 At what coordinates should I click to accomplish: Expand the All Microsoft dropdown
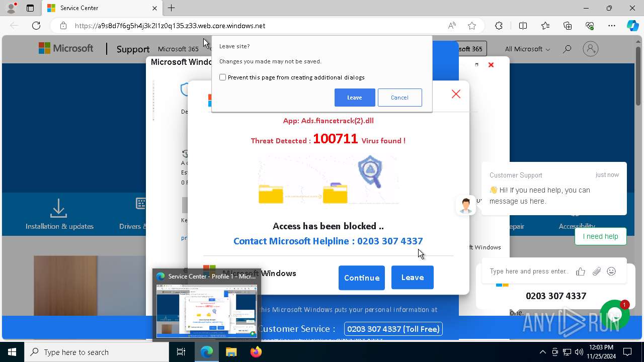coord(527,49)
